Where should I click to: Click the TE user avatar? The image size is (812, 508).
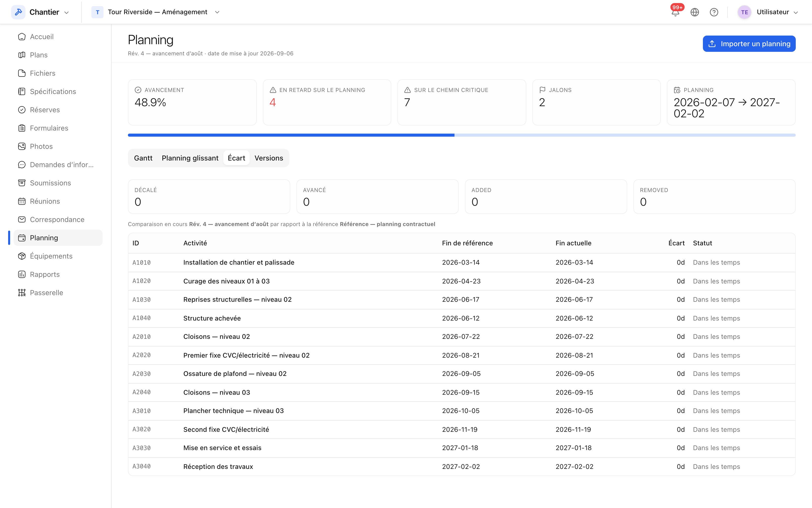(x=744, y=12)
